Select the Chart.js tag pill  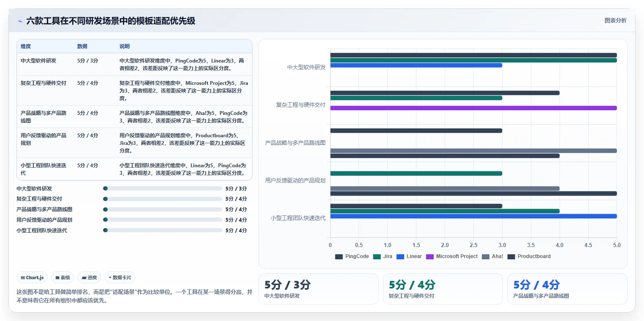[33, 277]
